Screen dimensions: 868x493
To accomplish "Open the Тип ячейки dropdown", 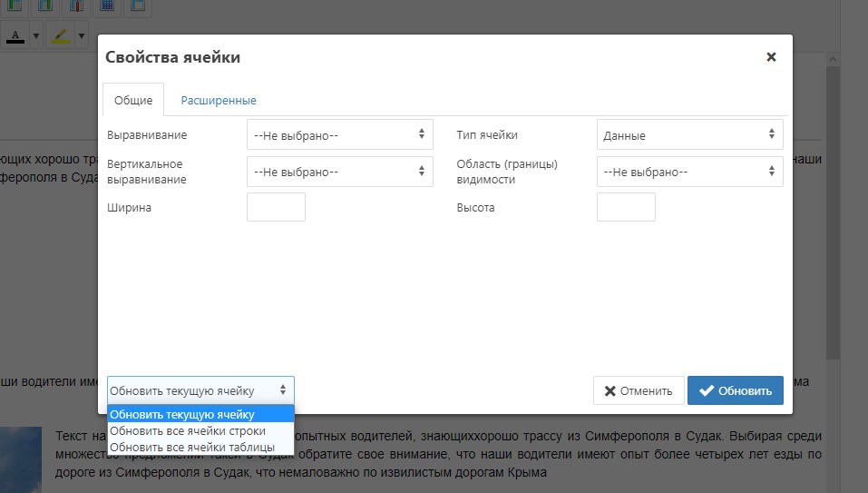I will click(x=689, y=134).
